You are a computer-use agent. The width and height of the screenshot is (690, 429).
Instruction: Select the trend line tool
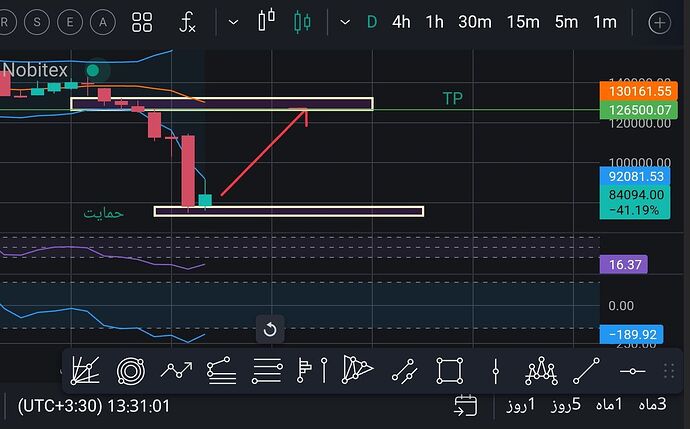pyautogui.click(x=587, y=370)
